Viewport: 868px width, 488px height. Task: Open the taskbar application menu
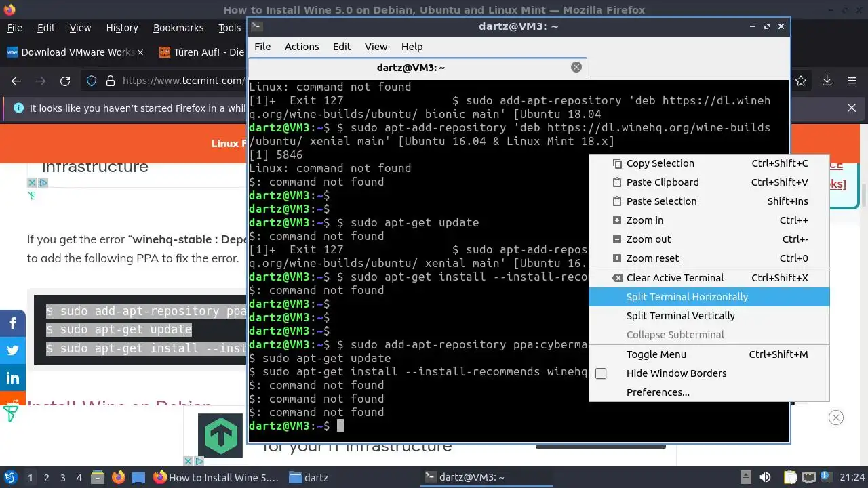click(x=11, y=477)
